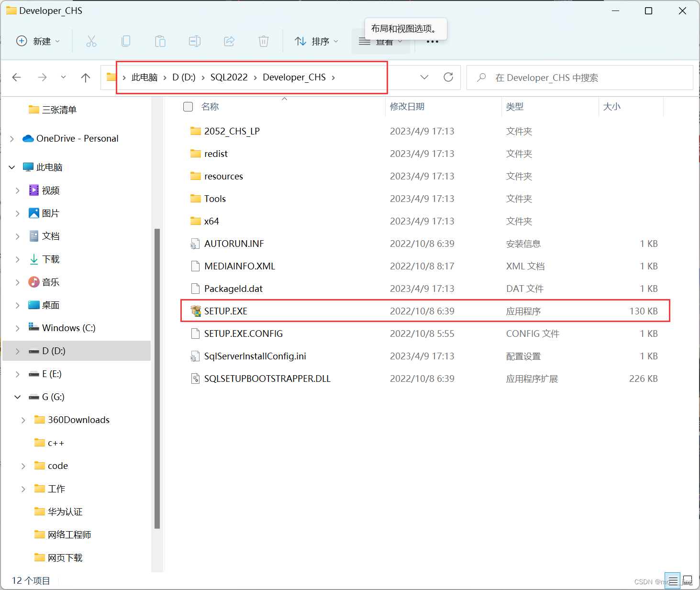Select 三张清单 folder in sidebar
Screen dimensions: 700x590
[77, 110]
